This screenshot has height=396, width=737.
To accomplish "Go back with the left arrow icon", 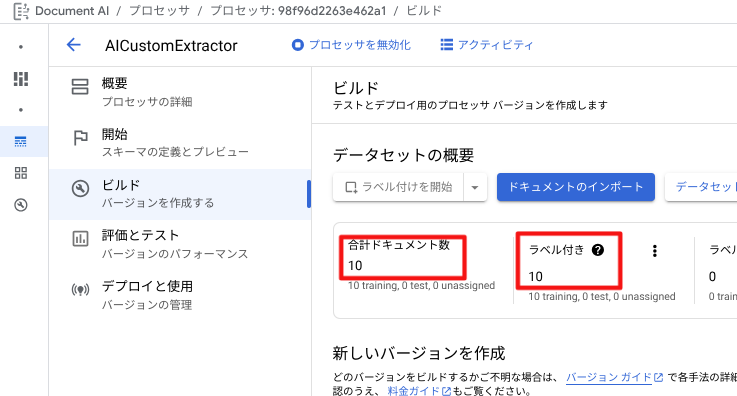I will [x=74, y=45].
